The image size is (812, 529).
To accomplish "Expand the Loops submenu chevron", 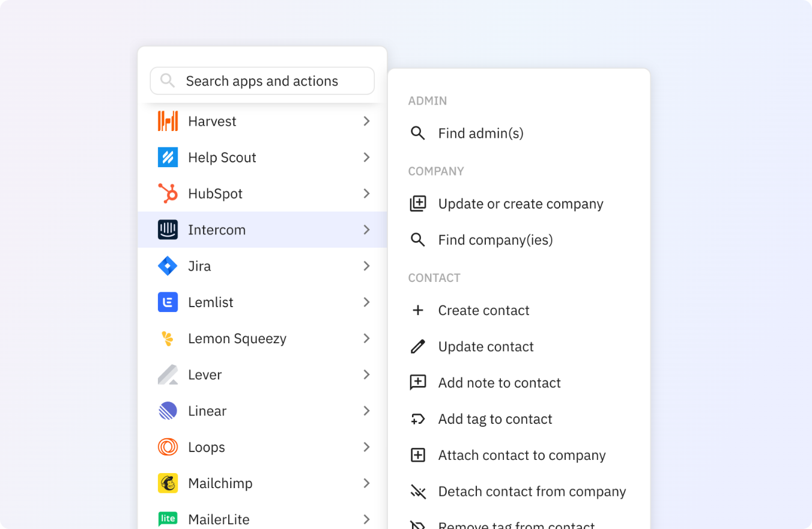I will tap(366, 447).
